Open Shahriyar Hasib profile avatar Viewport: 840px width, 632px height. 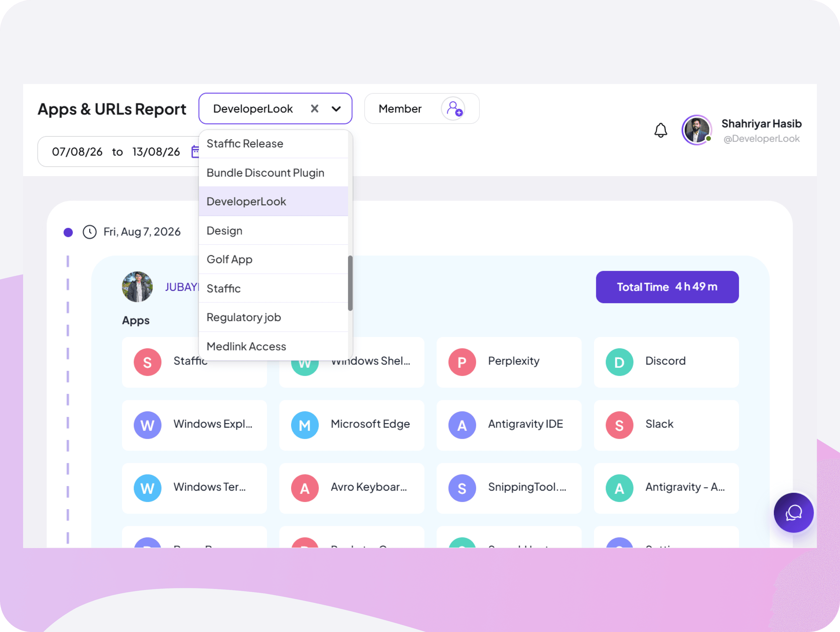pyautogui.click(x=696, y=130)
